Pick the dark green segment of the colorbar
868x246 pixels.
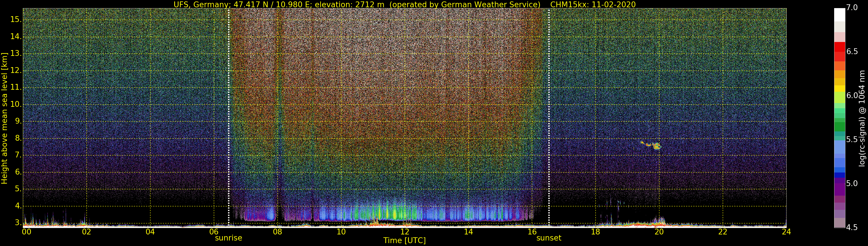(x=839, y=127)
